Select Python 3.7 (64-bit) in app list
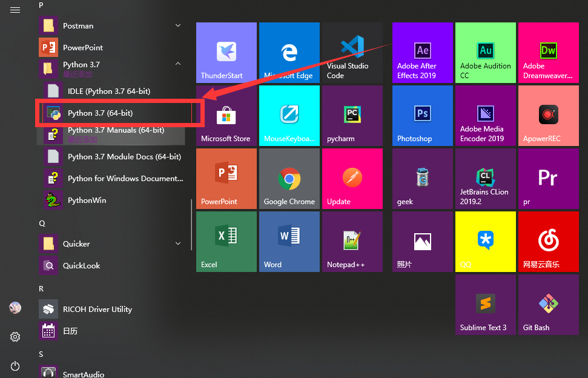The image size is (588, 378). click(x=100, y=113)
